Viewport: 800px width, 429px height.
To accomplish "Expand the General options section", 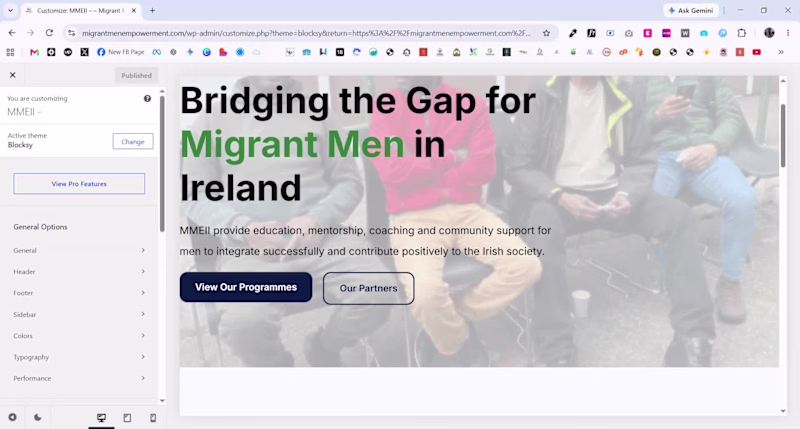I will click(79, 250).
